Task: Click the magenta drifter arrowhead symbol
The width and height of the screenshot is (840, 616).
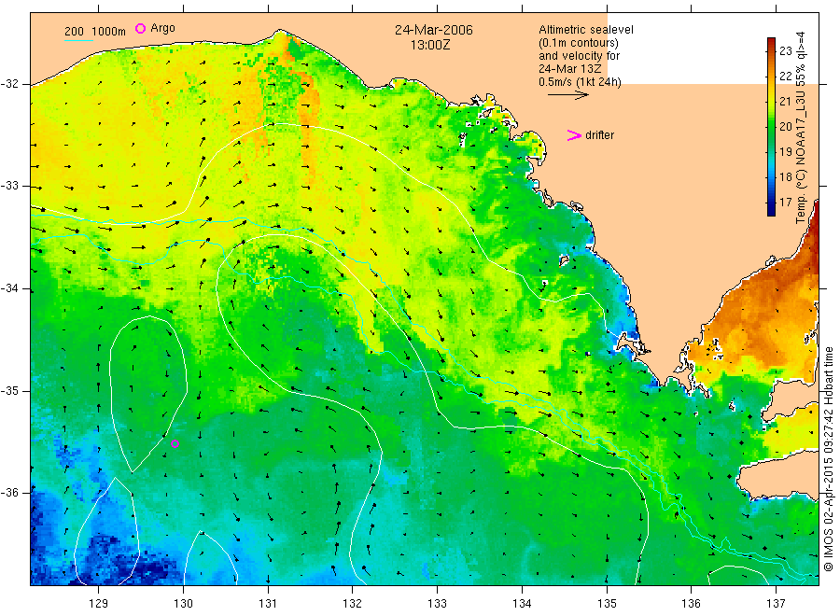Action: click(574, 135)
